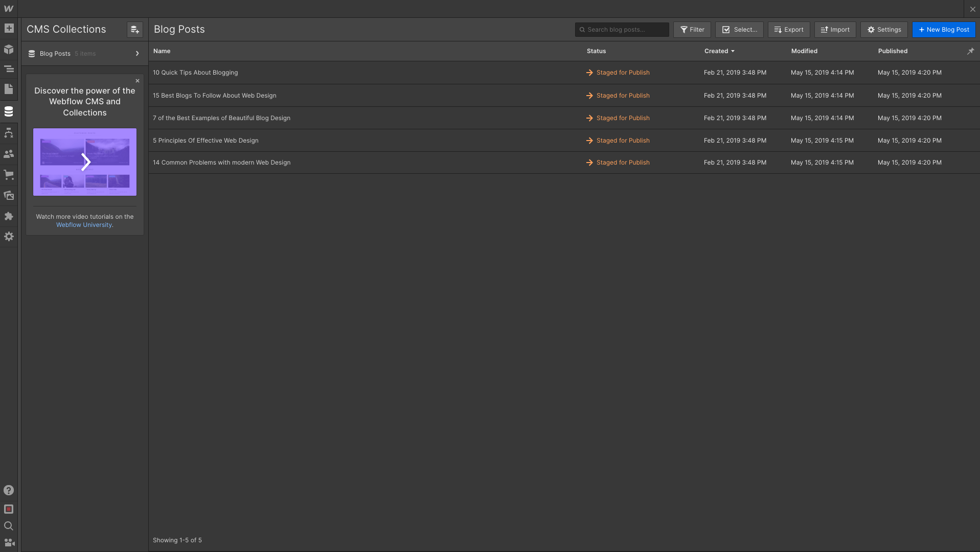Open the Navigator panel icon
Viewport: 980px width, 552px height.
(x=9, y=69)
